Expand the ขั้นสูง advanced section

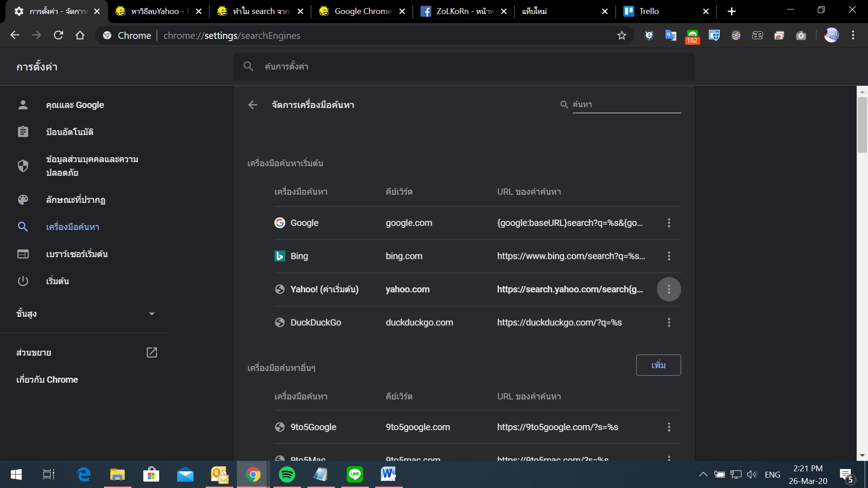point(85,314)
